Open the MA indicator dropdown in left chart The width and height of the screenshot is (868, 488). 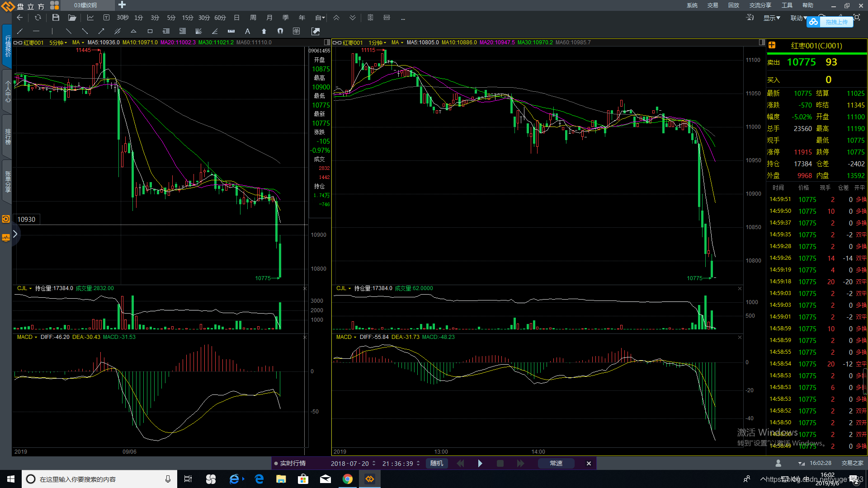click(78, 42)
